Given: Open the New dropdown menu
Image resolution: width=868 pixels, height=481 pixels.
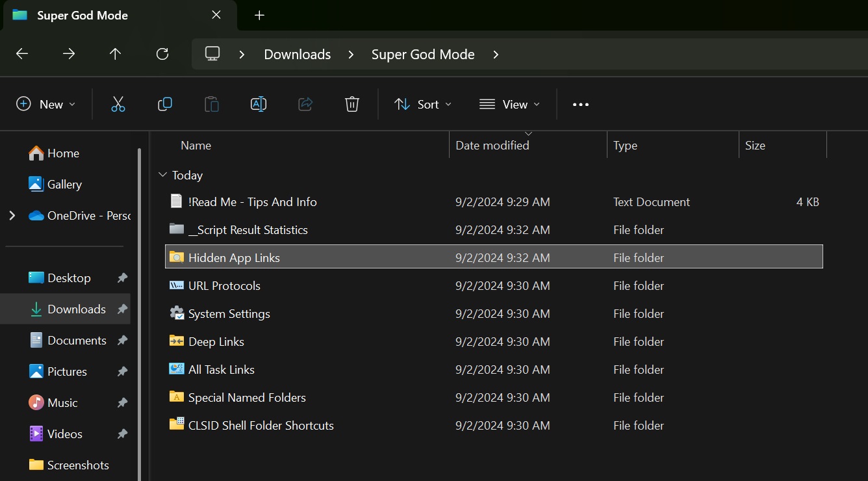Looking at the screenshot, I should [45, 104].
